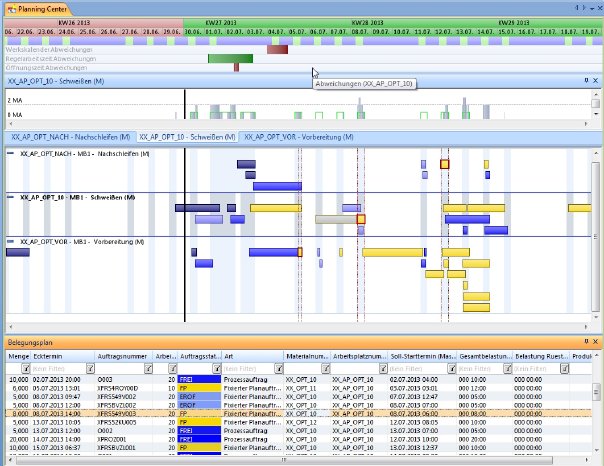
Task: Open the Auftragsstat... column filter icon
Action: click(x=217, y=369)
